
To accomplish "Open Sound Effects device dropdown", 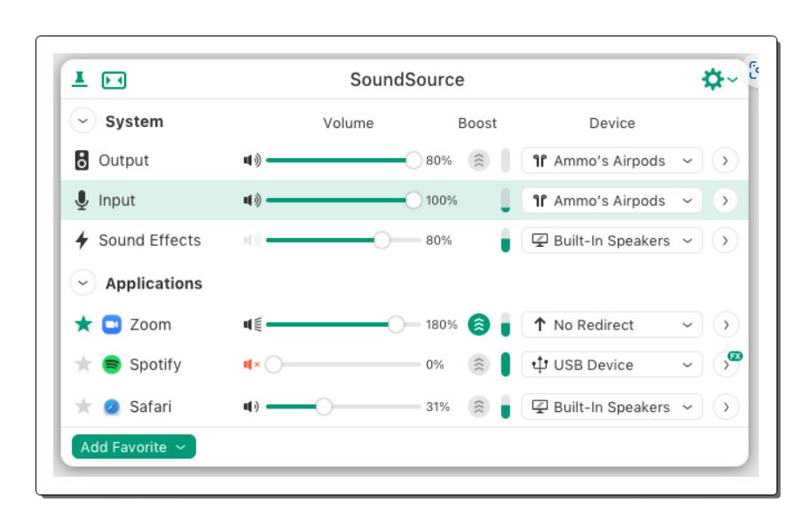I will [611, 241].
